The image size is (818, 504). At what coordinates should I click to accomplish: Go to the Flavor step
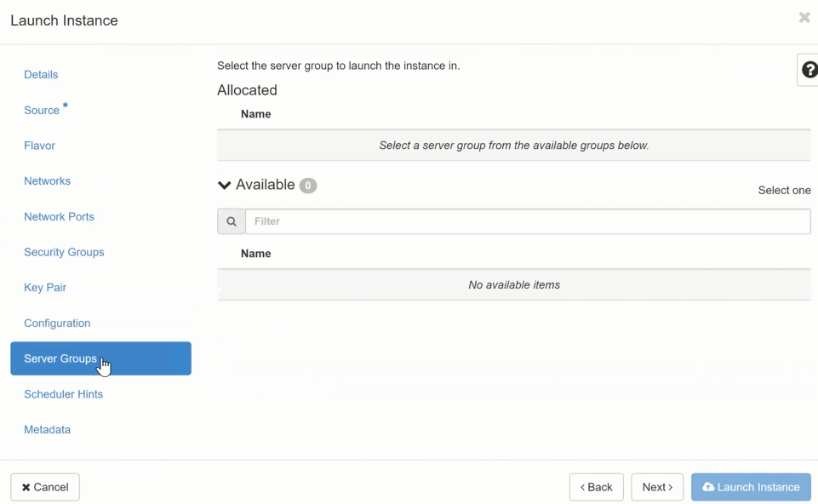click(39, 146)
